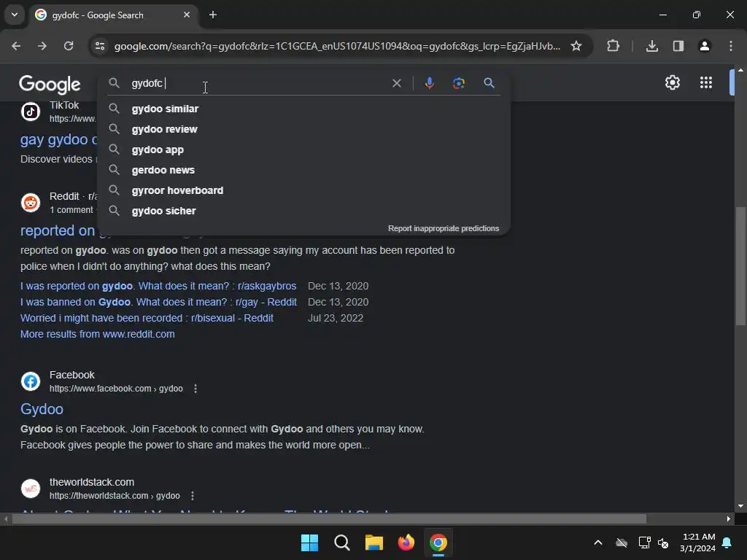Viewport: 747px width, 560px height.
Task: Choose suggestion 'gydoo sicher'
Action: point(304,211)
